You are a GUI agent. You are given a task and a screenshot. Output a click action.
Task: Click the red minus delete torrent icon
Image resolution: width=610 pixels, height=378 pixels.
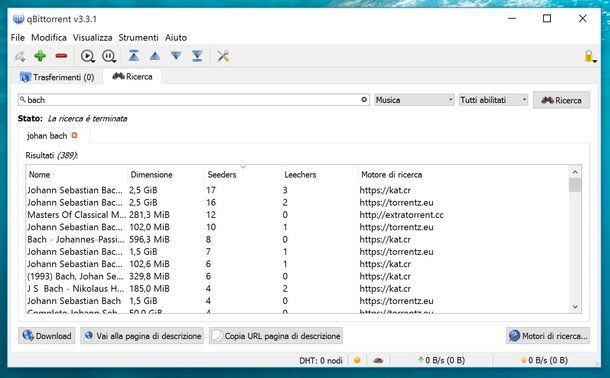point(61,56)
